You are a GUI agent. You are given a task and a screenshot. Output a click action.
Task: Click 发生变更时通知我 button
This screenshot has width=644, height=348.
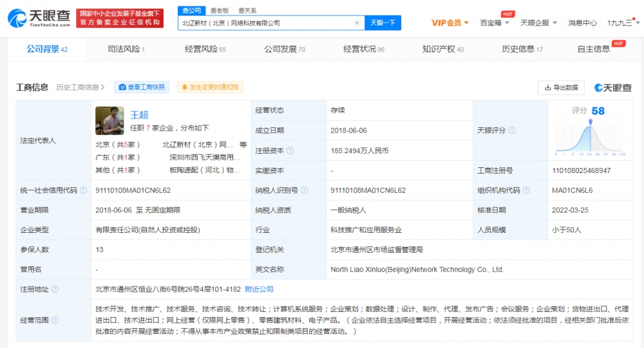pyautogui.click(x=211, y=87)
